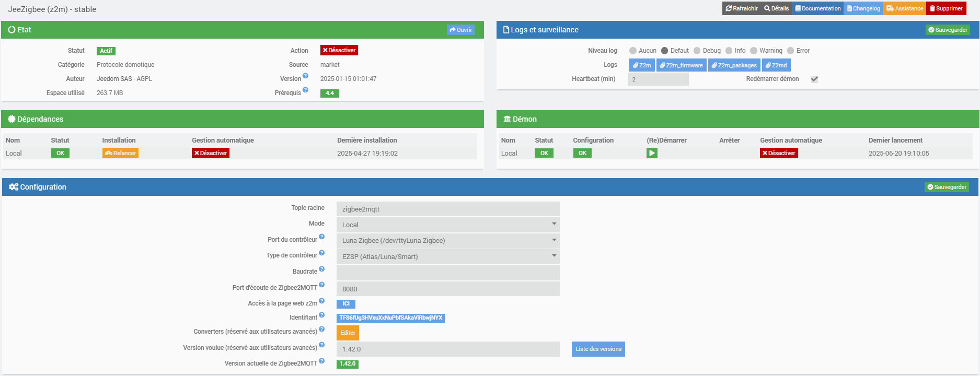
Task: Select Warning log level
Action: (x=754, y=51)
